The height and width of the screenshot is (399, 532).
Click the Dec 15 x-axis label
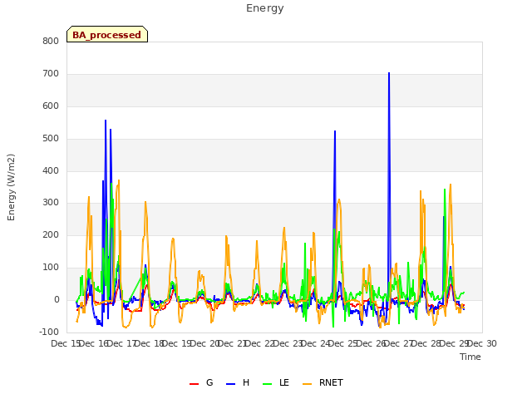[x=66, y=343]
